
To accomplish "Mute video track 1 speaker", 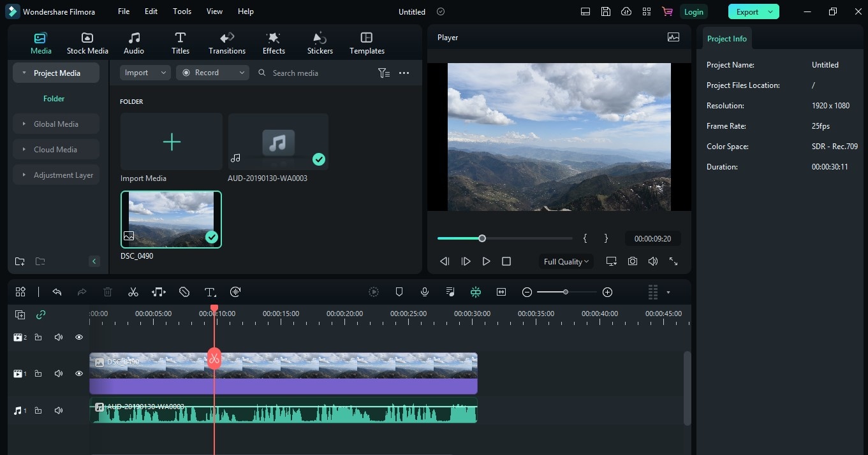I will tap(59, 373).
